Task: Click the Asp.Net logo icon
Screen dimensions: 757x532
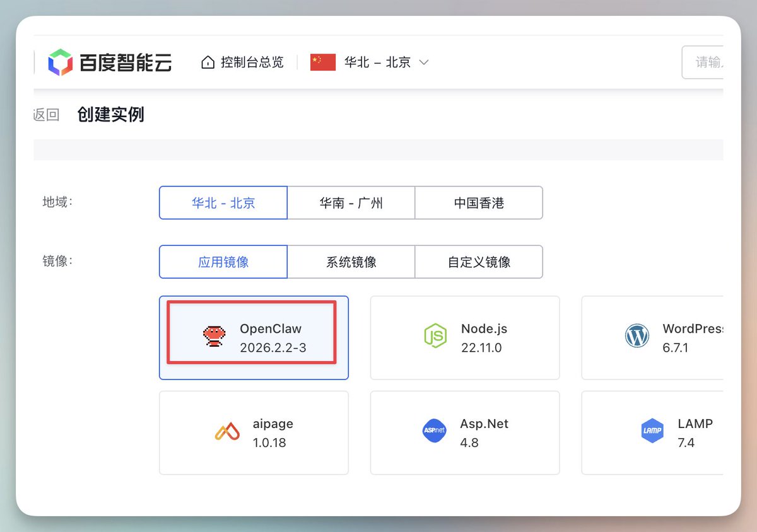Action: (x=434, y=431)
